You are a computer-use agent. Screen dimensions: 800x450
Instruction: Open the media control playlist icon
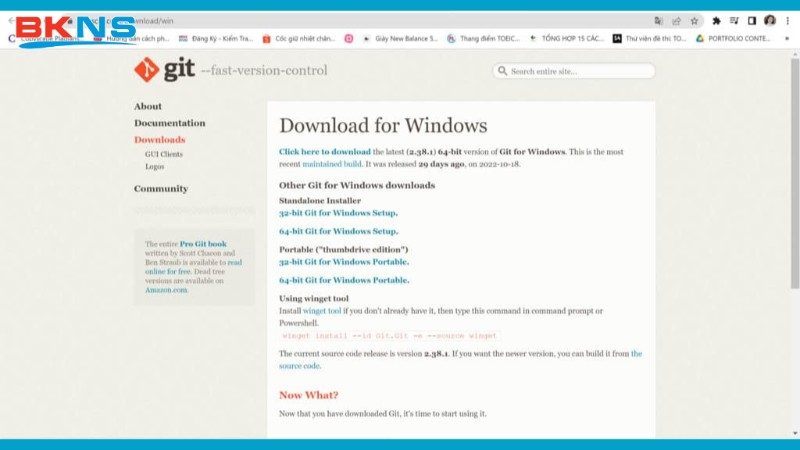(734, 21)
